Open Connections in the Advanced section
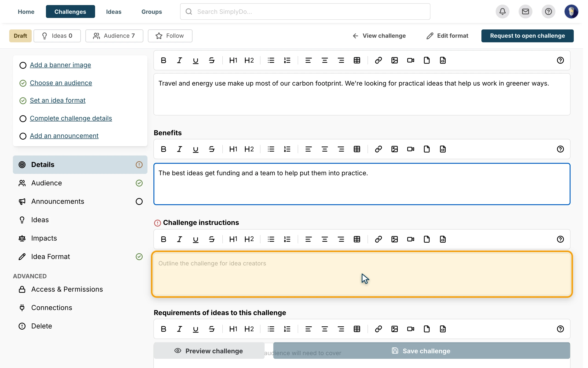The width and height of the screenshot is (588, 368). point(80,308)
